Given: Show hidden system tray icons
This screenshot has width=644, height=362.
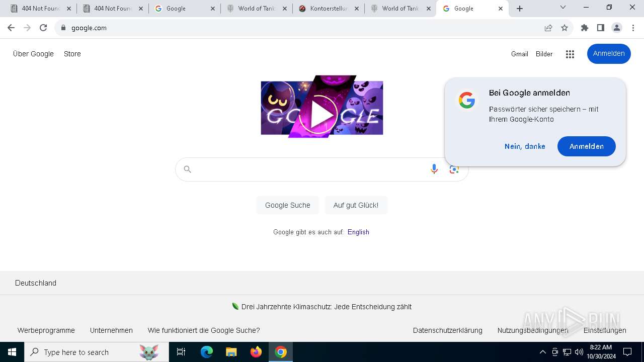Looking at the screenshot, I should [x=542, y=352].
